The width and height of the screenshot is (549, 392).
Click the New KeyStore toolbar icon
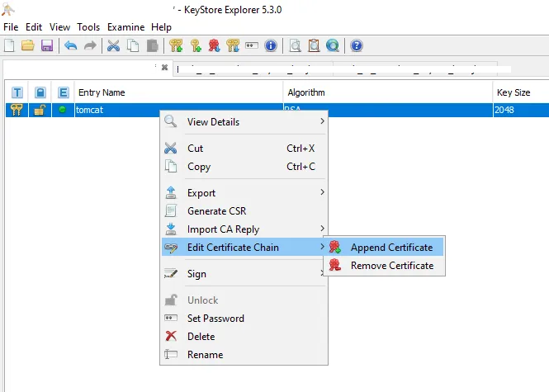click(9, 45)
